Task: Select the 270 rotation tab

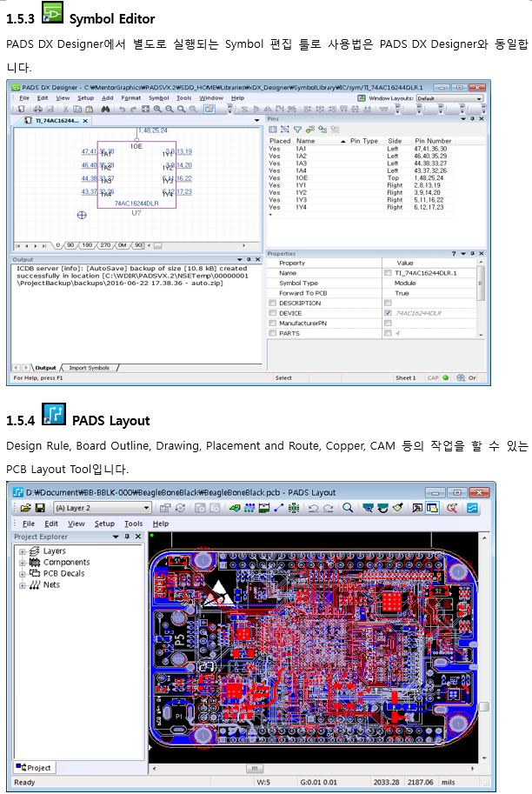Action: [x=105, y=245]
